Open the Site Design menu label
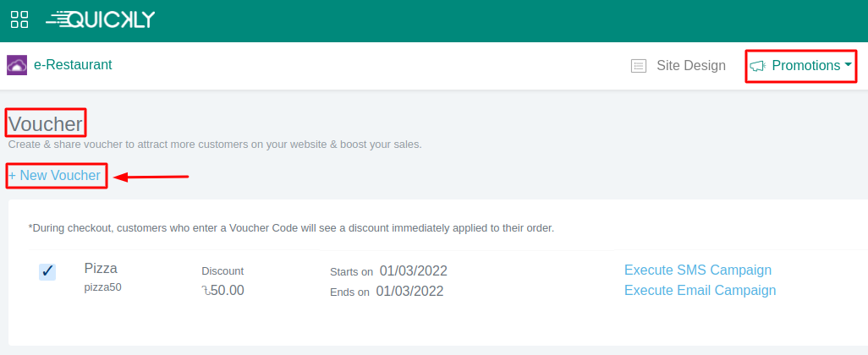This screenshot has height=355, width=868. [x=690, y=66]
